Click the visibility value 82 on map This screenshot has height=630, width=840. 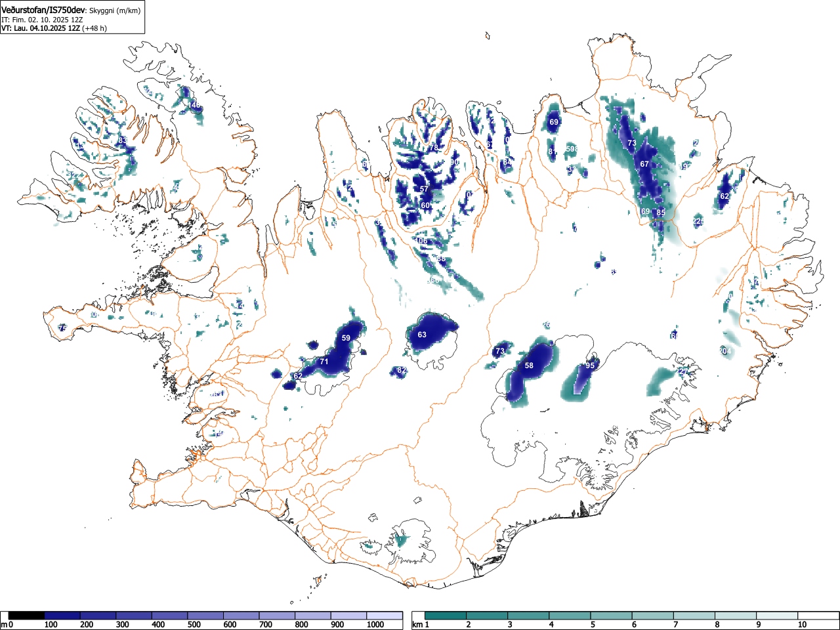point(402,371)
